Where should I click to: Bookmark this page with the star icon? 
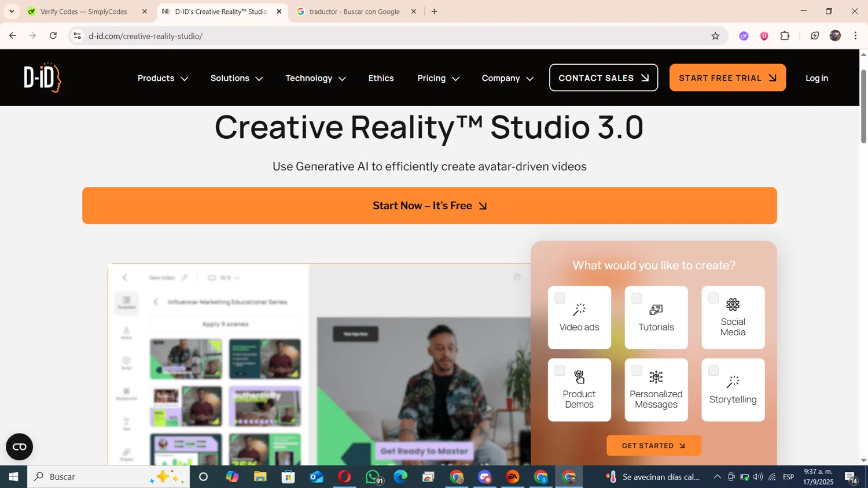[x=715, y=36]
